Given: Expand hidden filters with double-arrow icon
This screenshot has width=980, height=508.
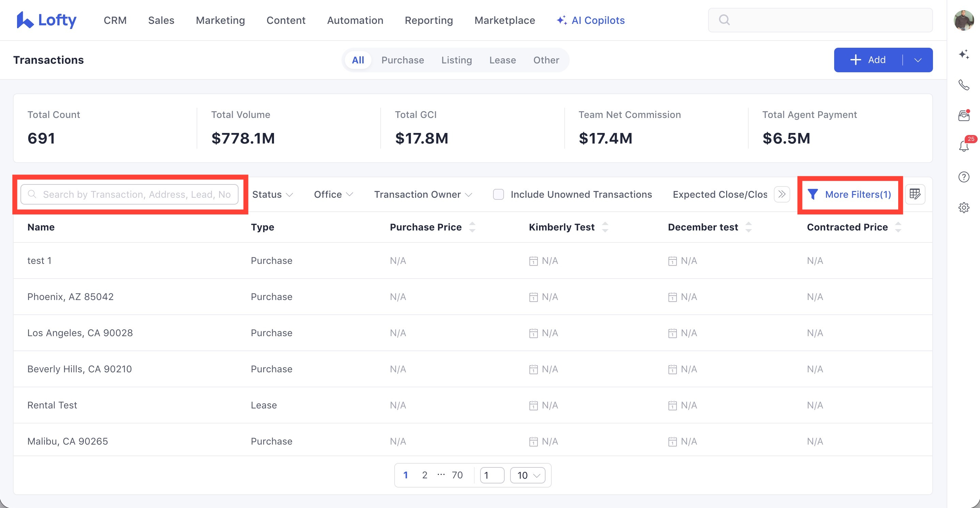Looking at the screenshot, I should point(781,194).
